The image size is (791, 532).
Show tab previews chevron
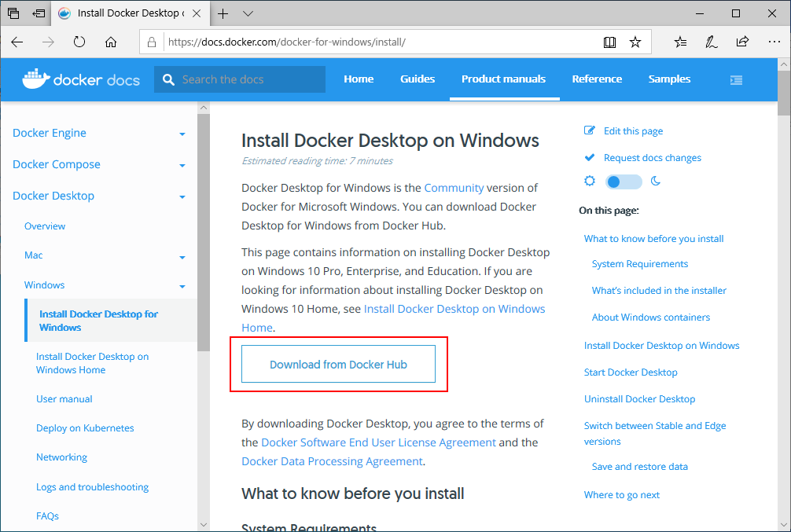pyautogui.click(x=248, y=13)
